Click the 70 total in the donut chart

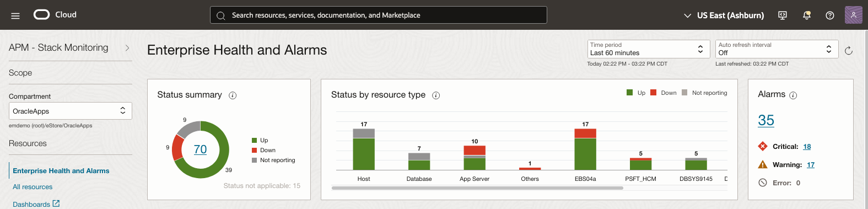pyautogui.click(x=201, y=149)
